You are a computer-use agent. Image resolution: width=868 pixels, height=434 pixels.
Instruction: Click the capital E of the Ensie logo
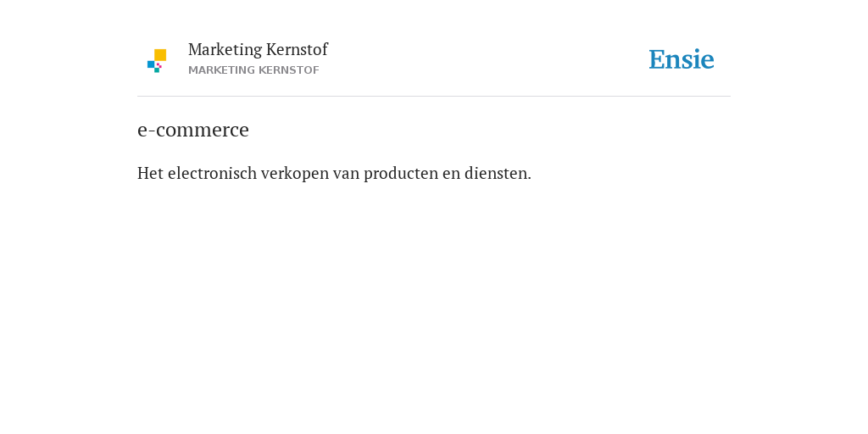coord(657,60)
